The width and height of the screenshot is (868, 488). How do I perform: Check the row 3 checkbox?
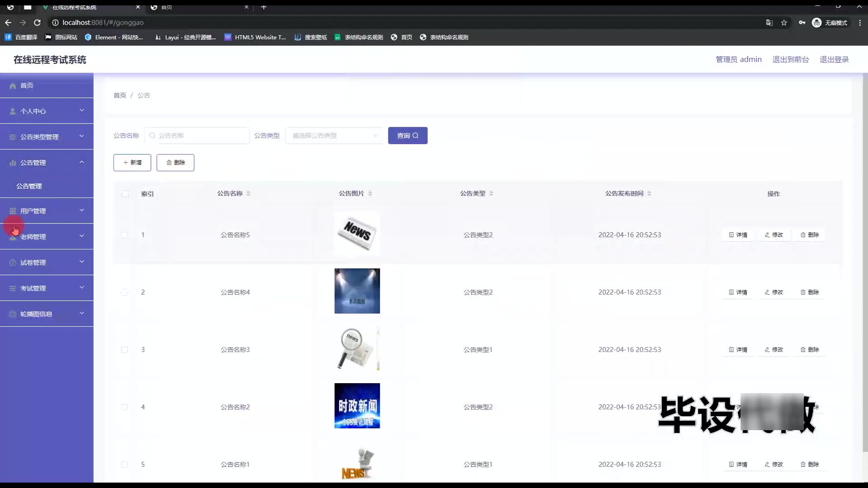click(x=124, y=350)
